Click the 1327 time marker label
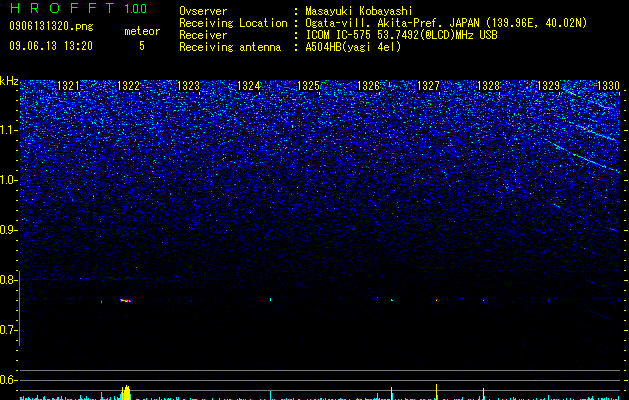The width and height of the screenshot is (629, 400). [428, 86]
